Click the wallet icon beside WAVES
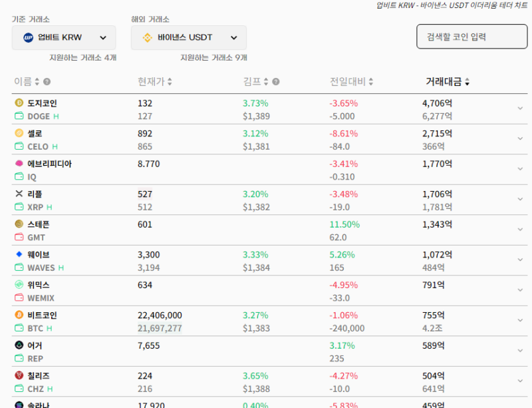The height and width of the screenshot is (408, 532). point(19,268)
